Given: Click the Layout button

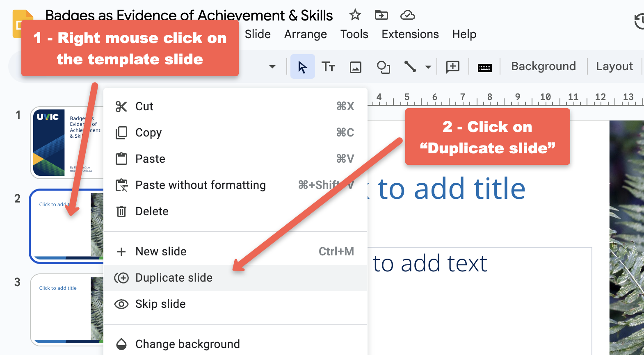Looking at the screenshot, I should pos(614,66).
